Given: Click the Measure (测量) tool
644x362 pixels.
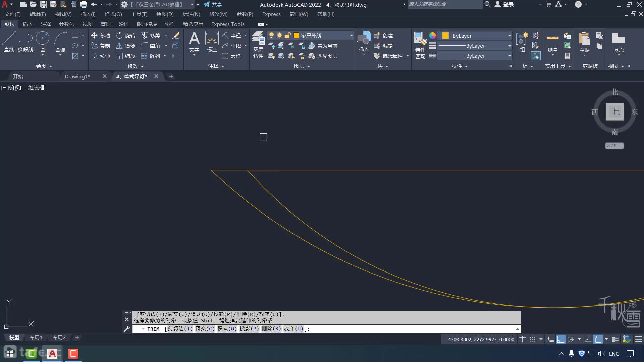Looking at the screenshot, I should [552, 42].
